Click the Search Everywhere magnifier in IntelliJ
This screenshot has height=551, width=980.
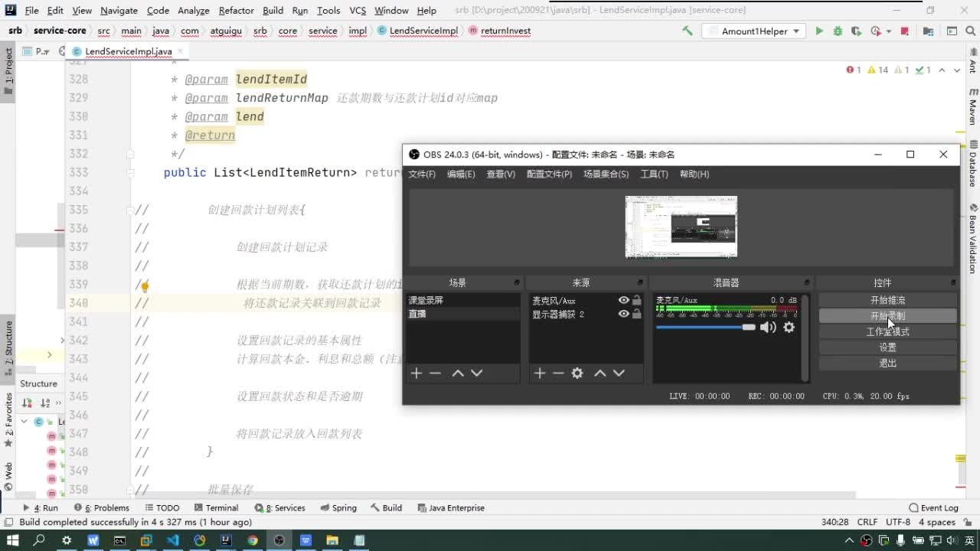[x=970, y=31]
